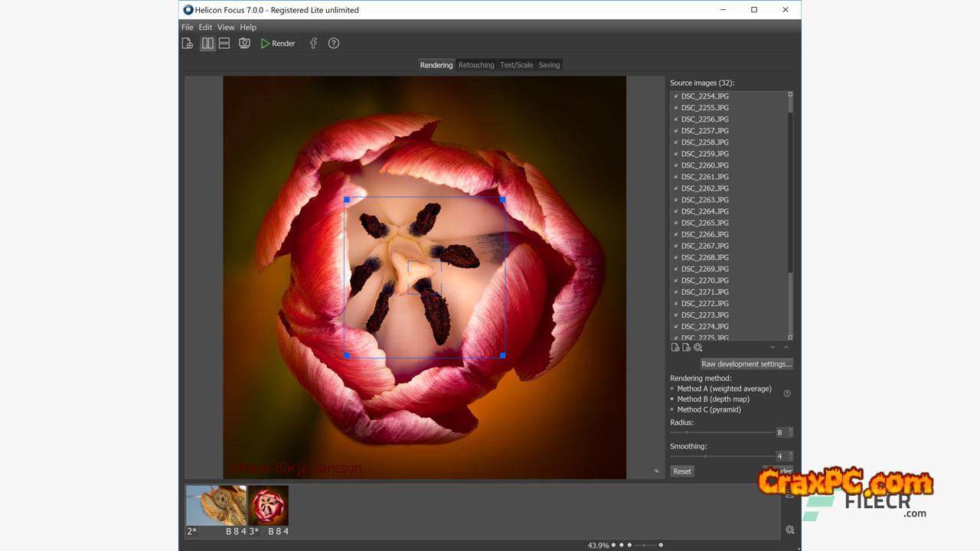Open help via toolbar question mark
This screenshot has height=551, width=980.
tap(334, 44)
